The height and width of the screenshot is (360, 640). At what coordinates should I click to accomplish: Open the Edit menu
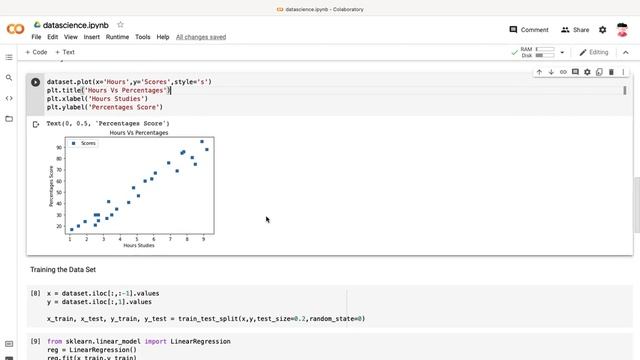[53, 37]
